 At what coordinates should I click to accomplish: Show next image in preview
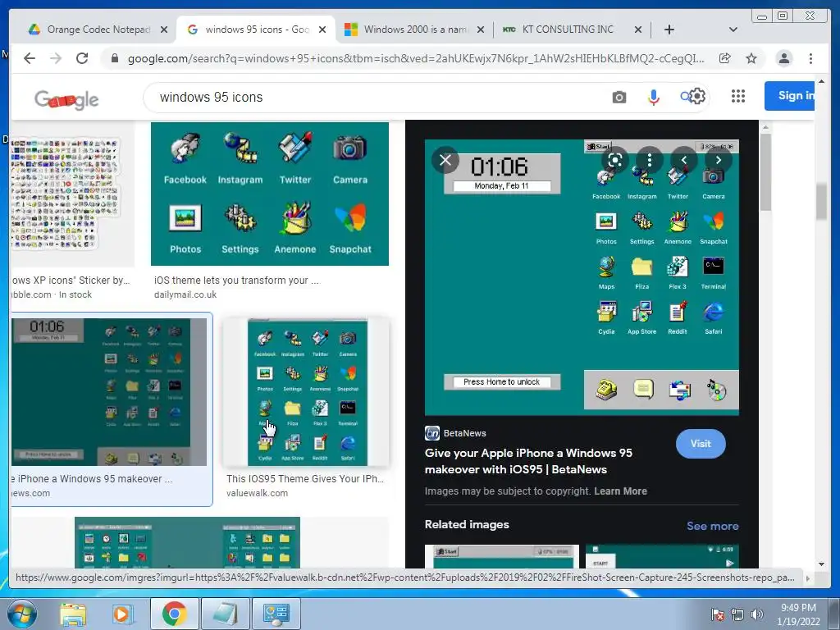click(719, 160)
